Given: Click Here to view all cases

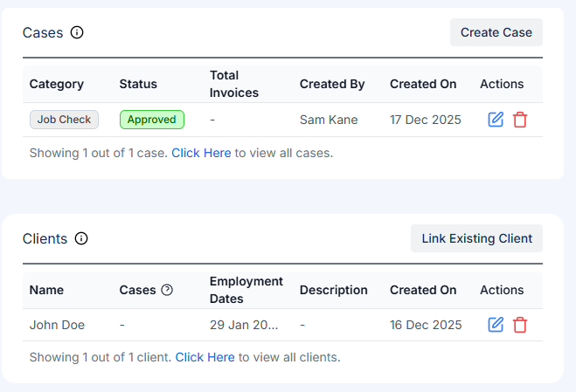Looking at the screenshot, I should coord(201,153).
